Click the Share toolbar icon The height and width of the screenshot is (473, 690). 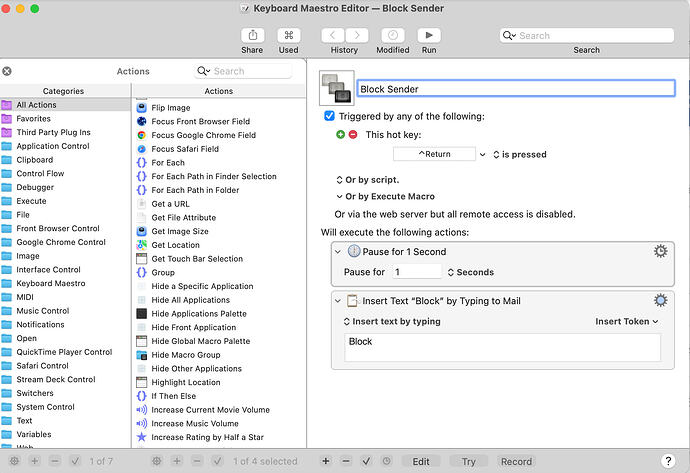(x=252, y=35)
